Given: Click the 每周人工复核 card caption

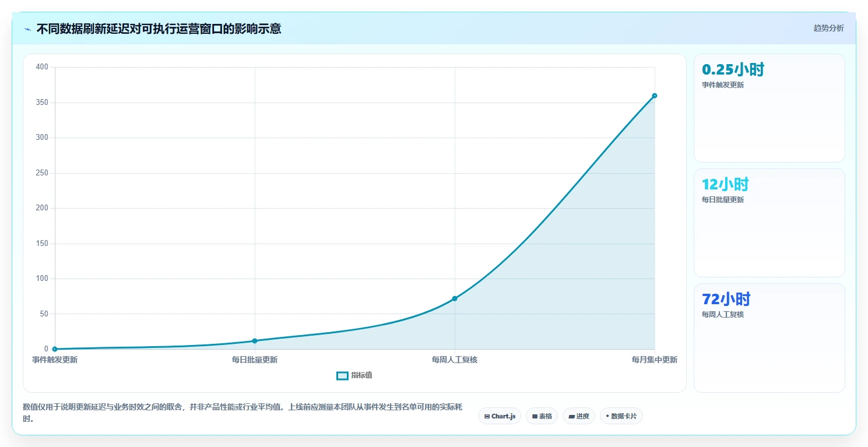Looking at the screenshot, I should (x=723, y=314).
